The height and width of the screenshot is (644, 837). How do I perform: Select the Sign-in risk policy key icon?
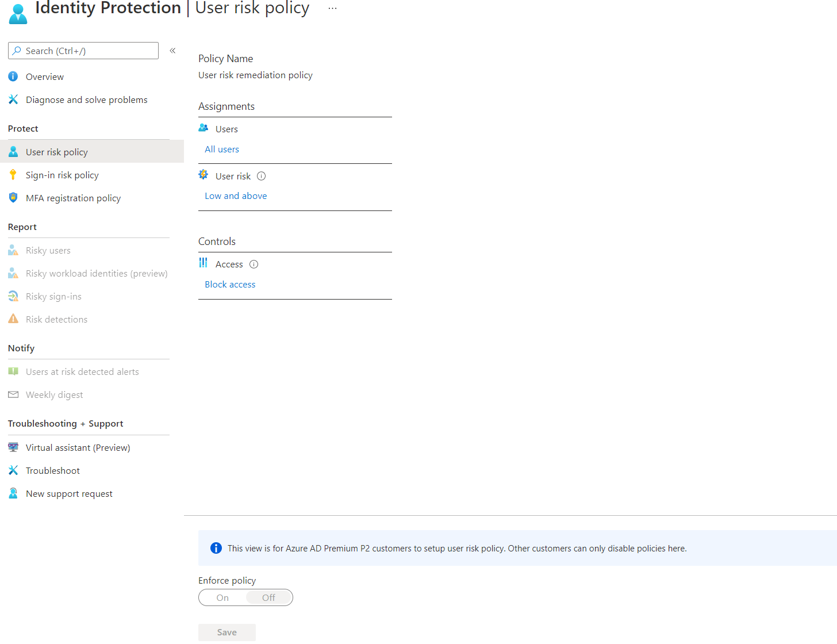coord(13,174)
